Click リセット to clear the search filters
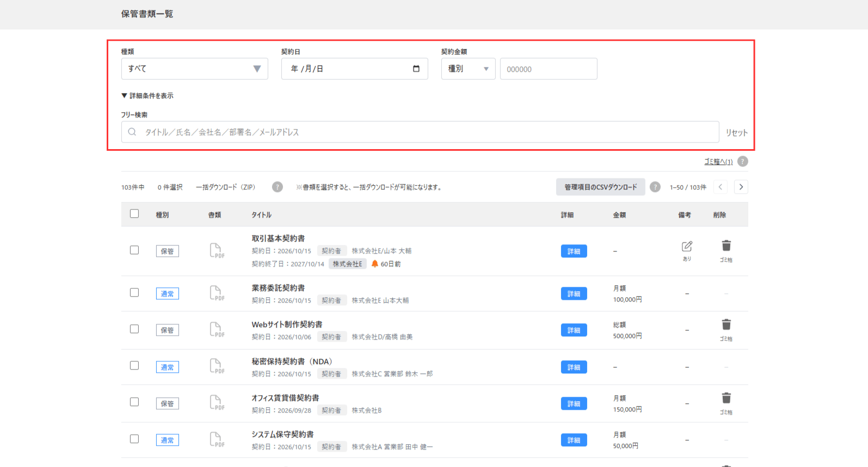 [736, 133]
